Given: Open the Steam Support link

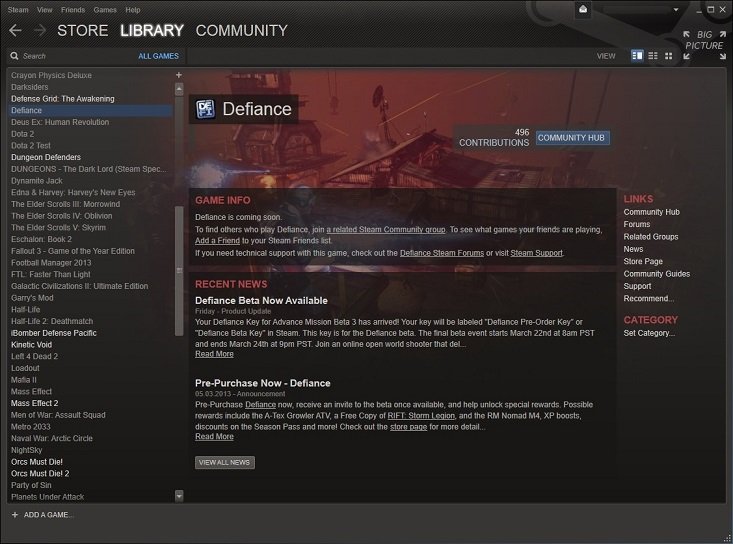Looking at the screenshot, I should click(536, 253).
